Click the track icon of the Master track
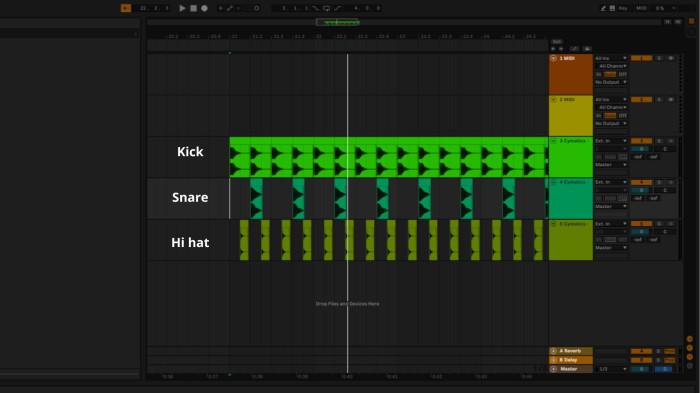Screen dimensions: 700x393 [x=554, y=369]
